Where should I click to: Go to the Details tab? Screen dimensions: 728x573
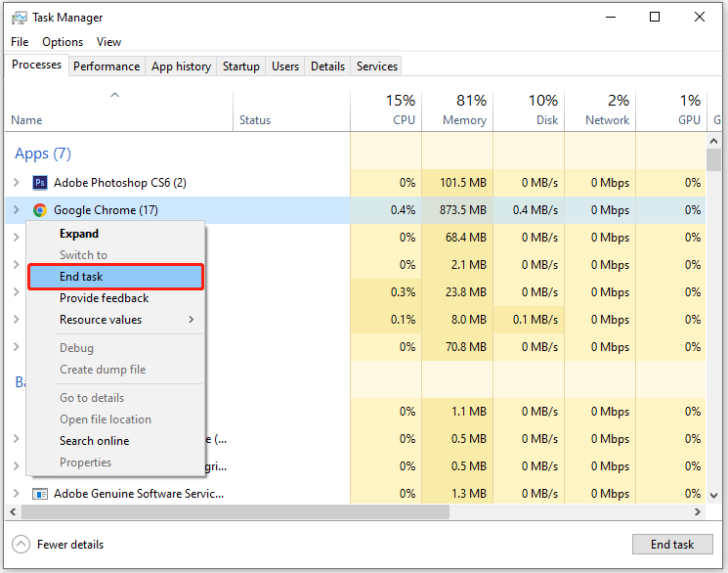327,66
